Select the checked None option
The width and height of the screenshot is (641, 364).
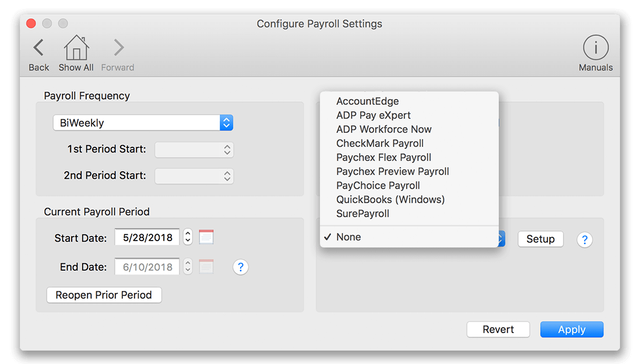(x=348, y=237)
